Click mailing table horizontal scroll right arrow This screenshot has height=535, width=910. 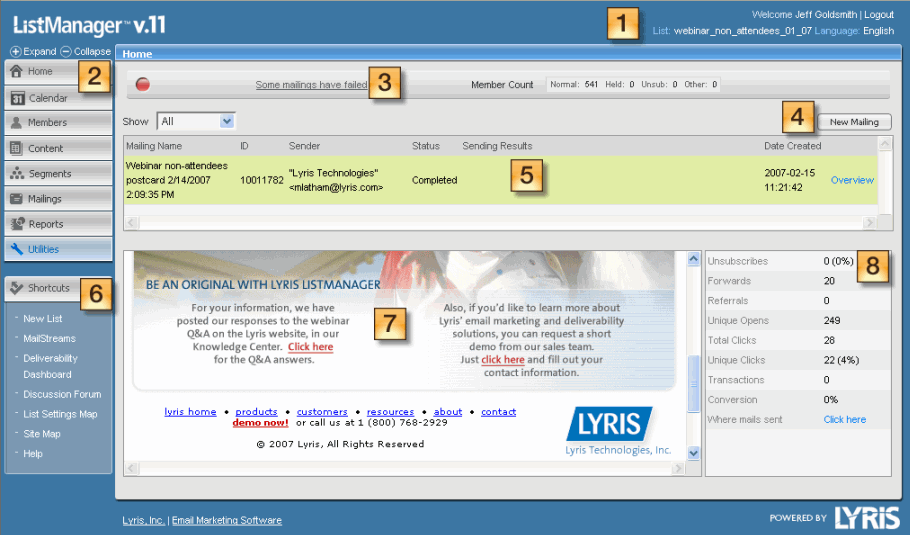869,222
